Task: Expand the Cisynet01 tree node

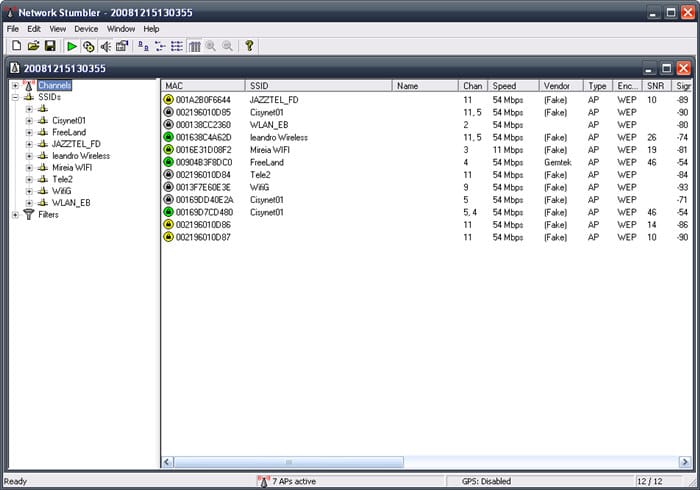Action: coord(29,120)
